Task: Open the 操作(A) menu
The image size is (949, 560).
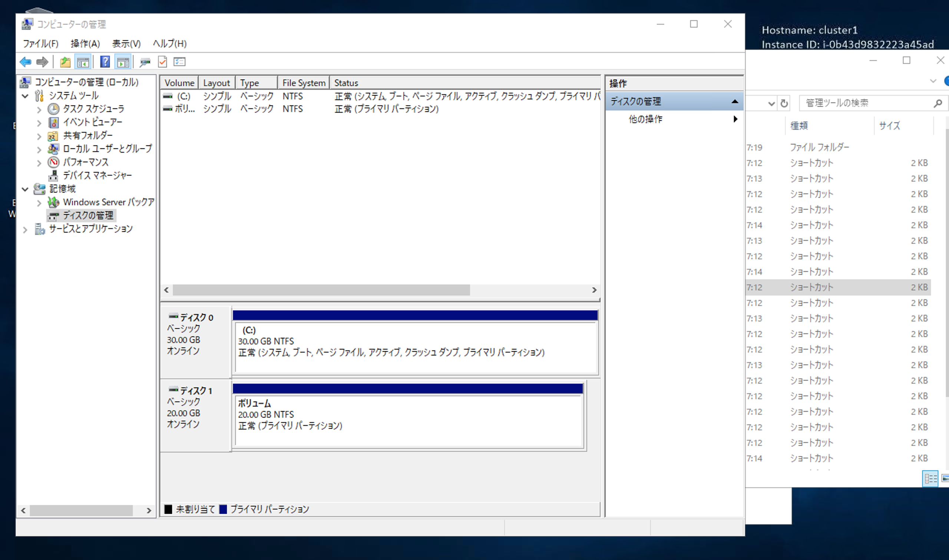Action: pyautogui.click(x=85, y=44)
